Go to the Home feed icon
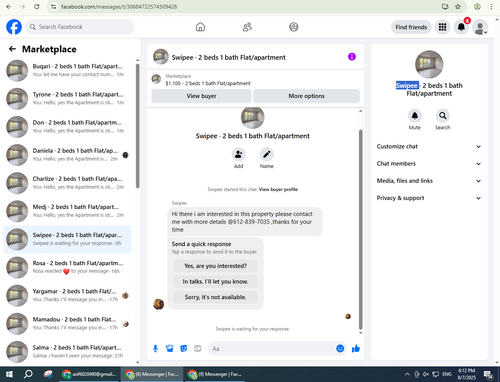 click(x=200, y=27)
